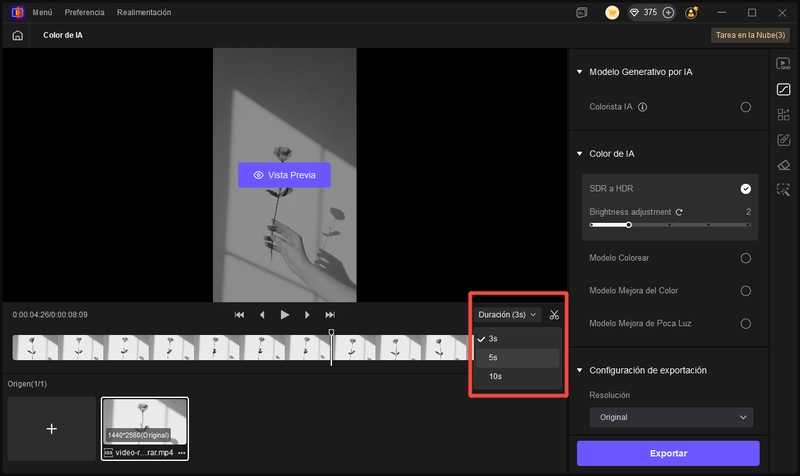Click the Brightness adjustment slider handle
This screenshot has width=800, height=476.
point(629,225)
